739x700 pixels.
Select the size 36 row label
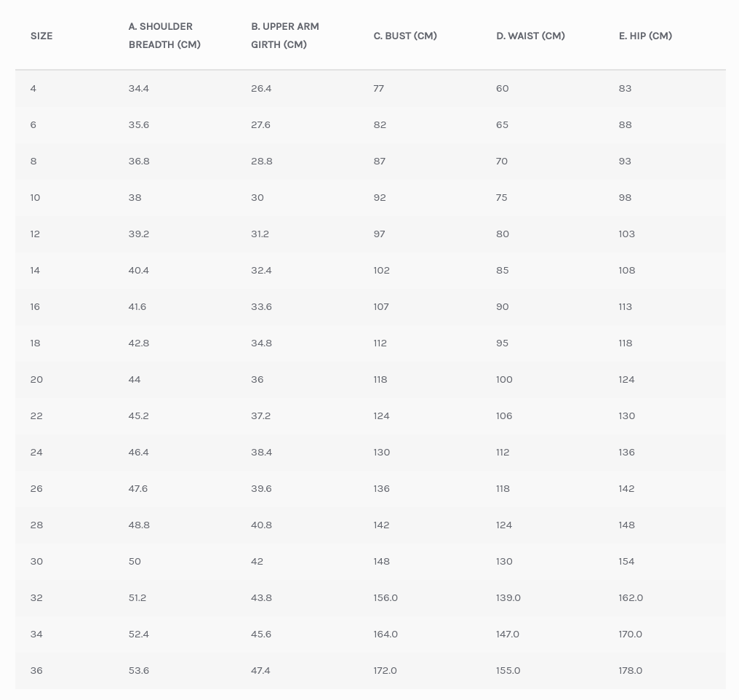[36, 670]
